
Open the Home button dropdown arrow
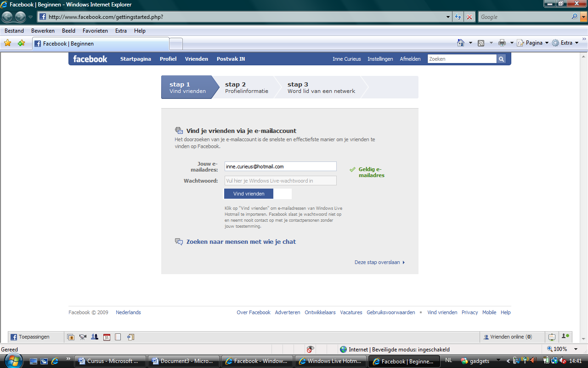[x=470, y=43]
